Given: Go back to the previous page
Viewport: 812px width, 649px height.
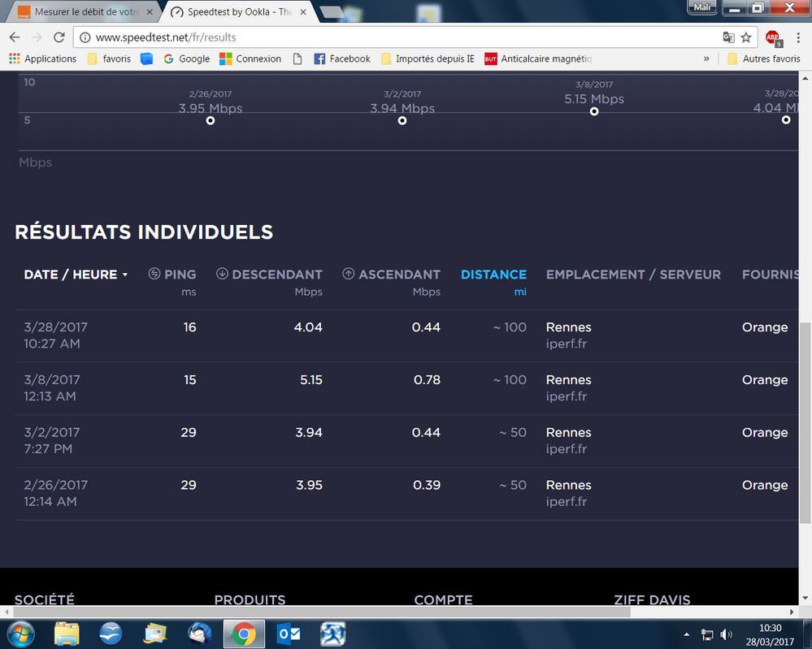Looking at the screenshot, I should [15, 37].
